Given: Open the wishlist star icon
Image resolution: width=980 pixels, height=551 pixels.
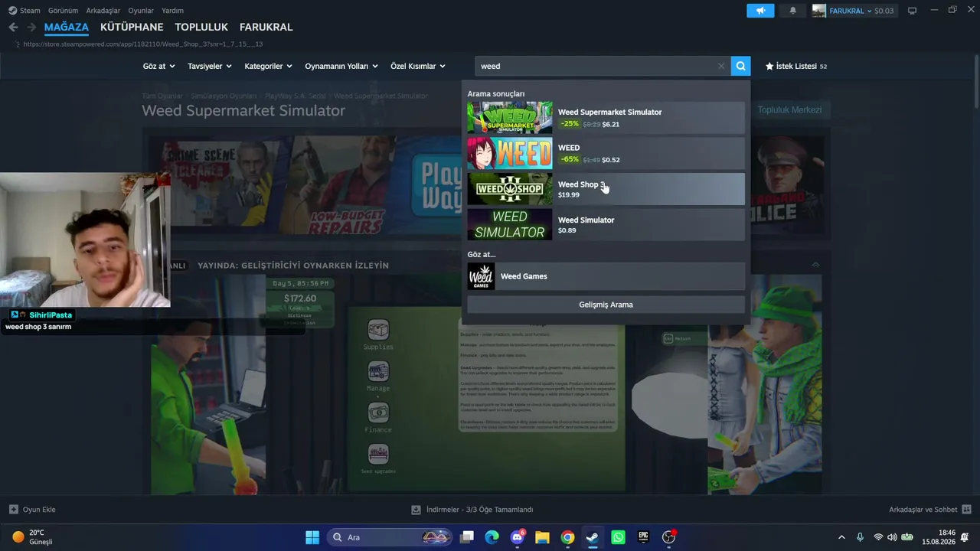Looking at the screenshot, I should (x=769, y=67).
